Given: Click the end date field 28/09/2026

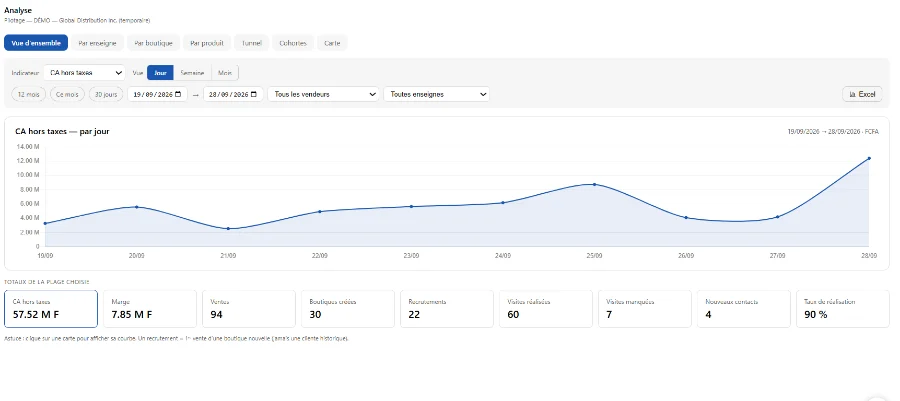Looking at the screenshot, I should click(x=234, y=94).
